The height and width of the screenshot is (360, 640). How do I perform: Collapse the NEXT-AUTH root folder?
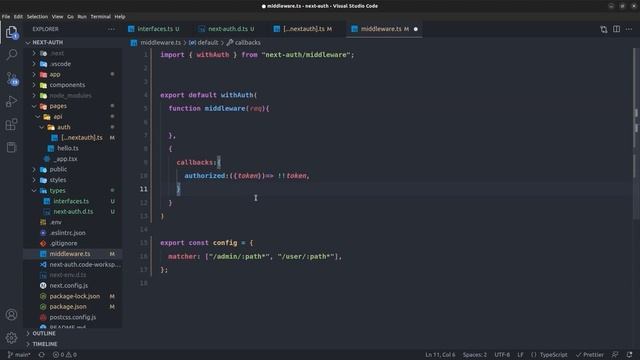coord(47,42)
